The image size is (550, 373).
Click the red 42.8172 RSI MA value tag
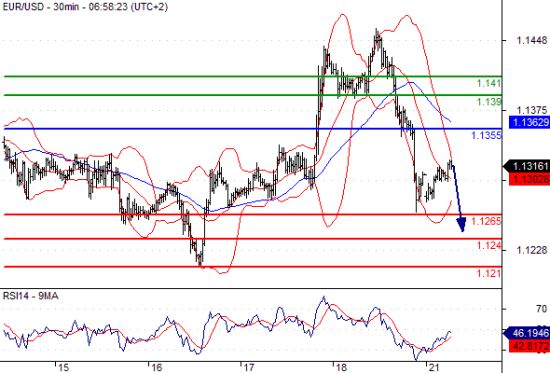tap(530, 346)
